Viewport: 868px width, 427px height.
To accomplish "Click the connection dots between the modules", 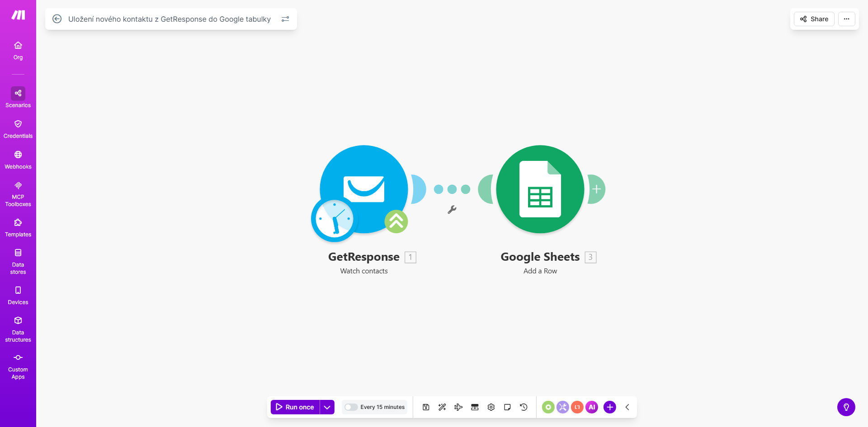I will [452, 189].
